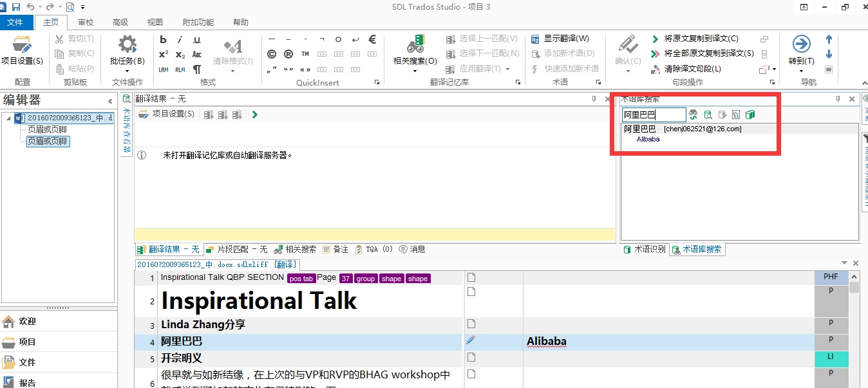The width and height of the screenshot is (868, 388).
Task: Click the 相关搜索 binoculars icon
Action: coord(415,45)
